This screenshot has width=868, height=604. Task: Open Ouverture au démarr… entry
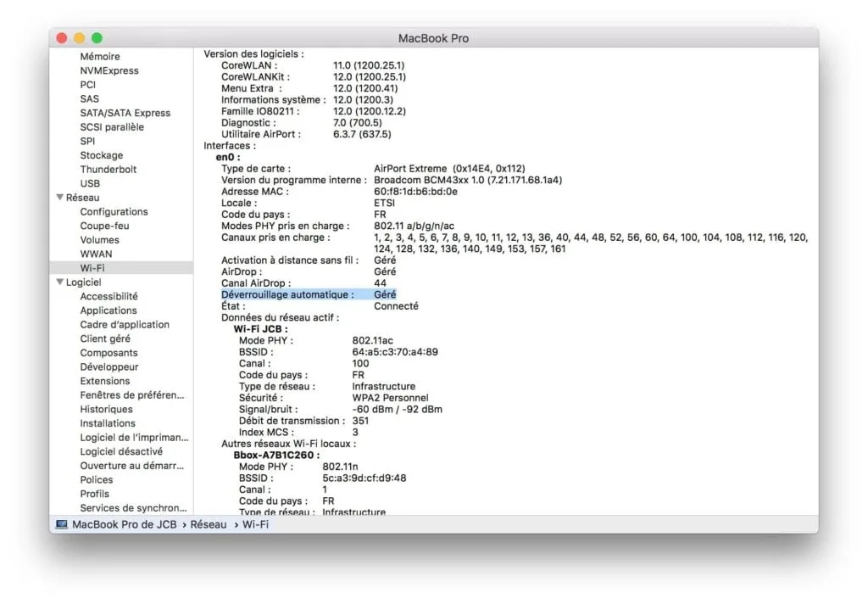(x=131, y=466)
